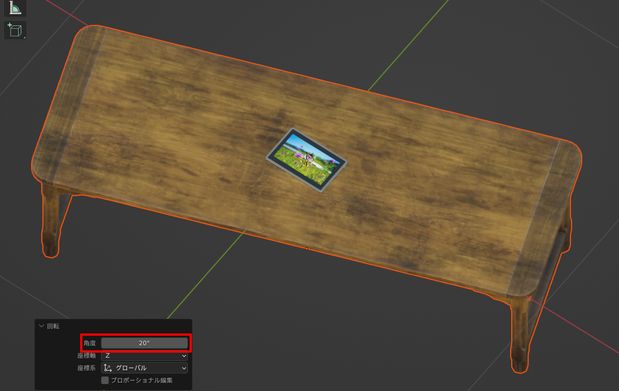Select the Add Cube tool icon
Image resolution: width=619 pixels, height=391 pixels.
pos(15,30)
